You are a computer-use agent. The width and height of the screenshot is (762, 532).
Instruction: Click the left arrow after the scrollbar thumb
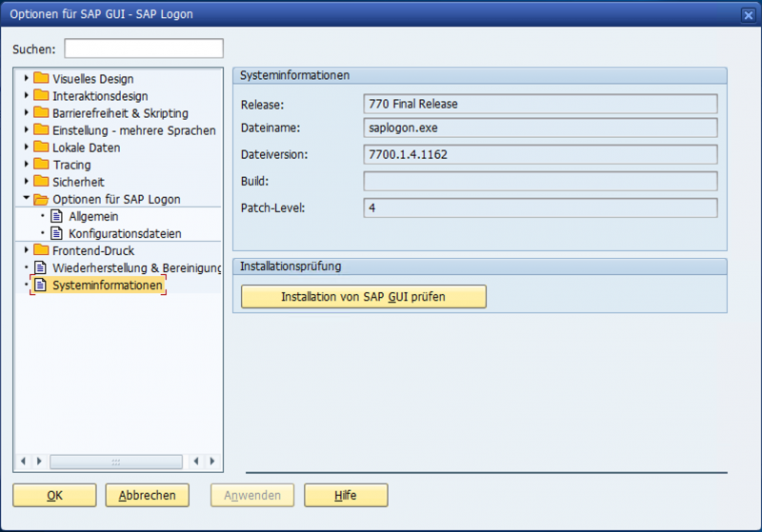196,462
